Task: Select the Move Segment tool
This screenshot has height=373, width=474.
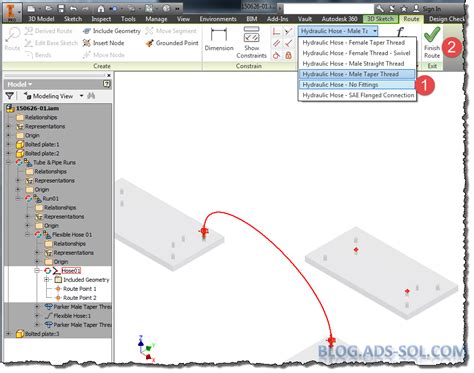Action: (171, 31)
